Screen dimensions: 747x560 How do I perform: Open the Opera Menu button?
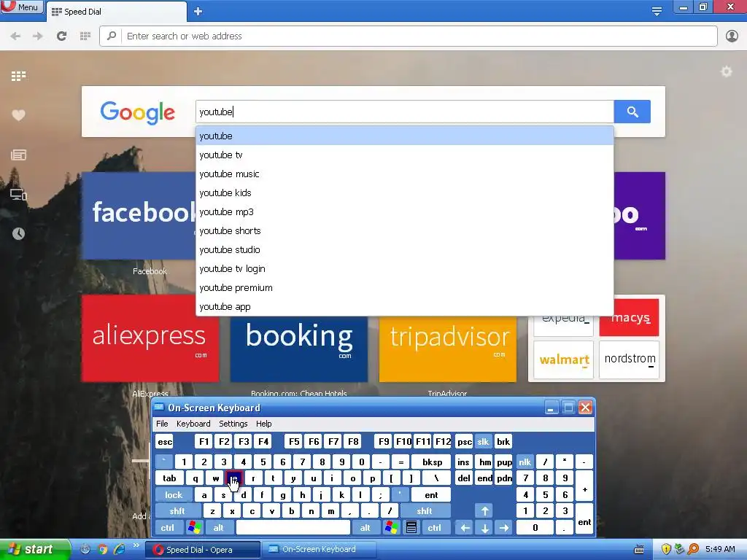[x=21, y=7]
